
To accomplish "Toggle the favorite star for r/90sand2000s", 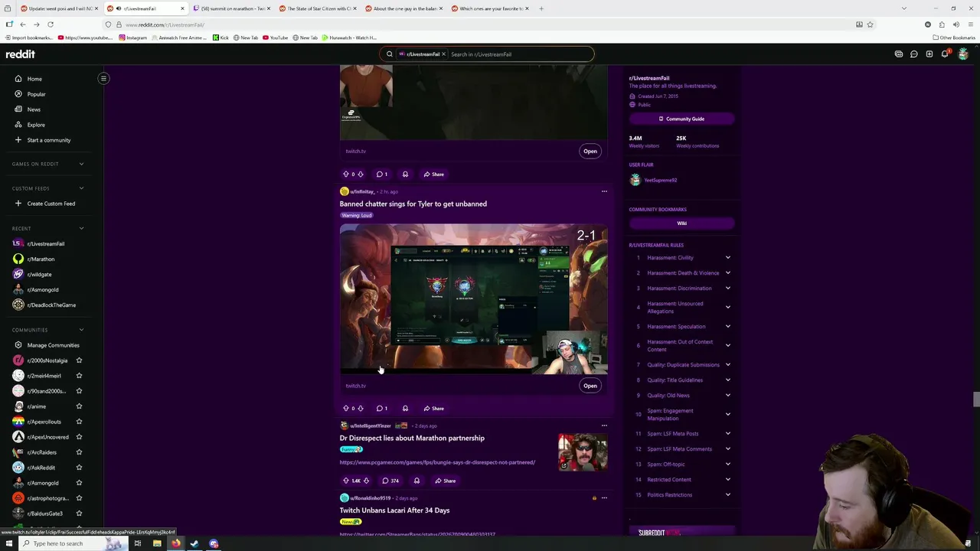I will (79, 391).
